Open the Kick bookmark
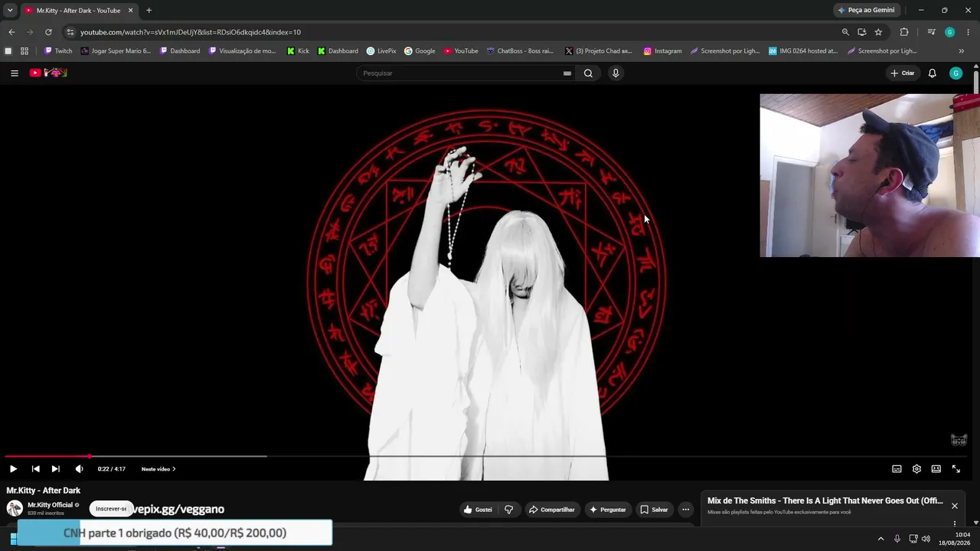 coord(298,51)
